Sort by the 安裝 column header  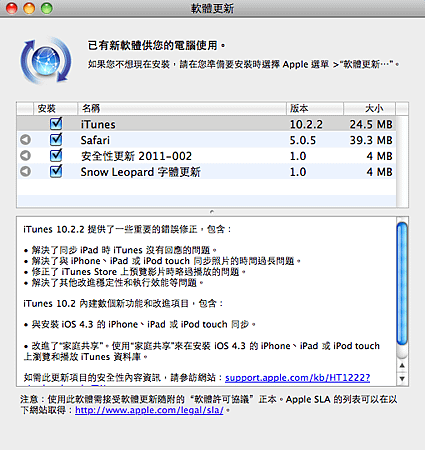tap(55, 109)
